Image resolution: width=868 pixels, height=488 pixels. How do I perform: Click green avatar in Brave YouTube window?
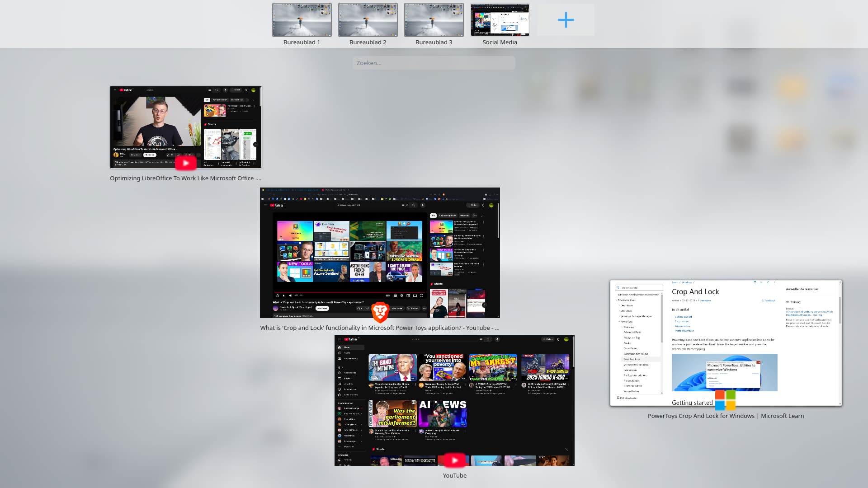[x=491, y=205]
